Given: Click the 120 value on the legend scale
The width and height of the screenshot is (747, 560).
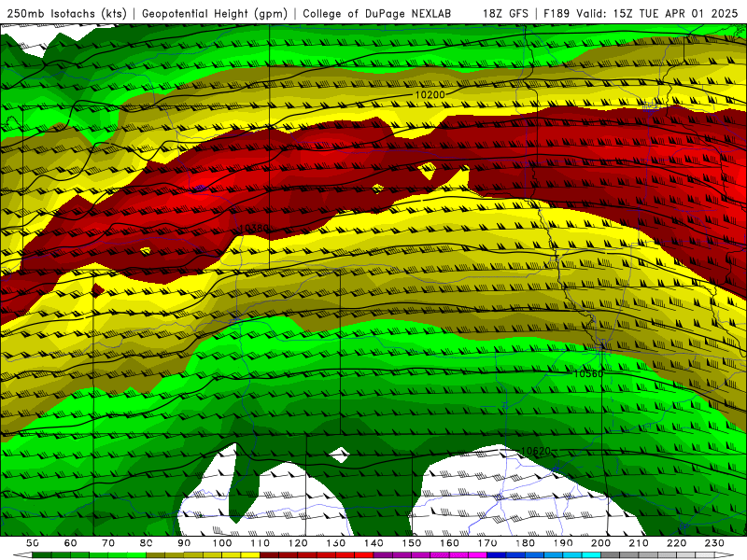Looking at the screenshot, I should point(298,543).
